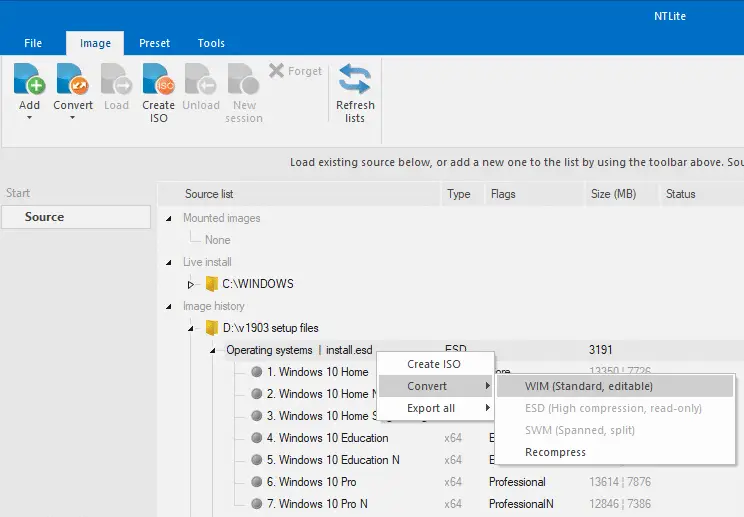Viewport: 744px width, 517px height.
Task: Open the Export all submenu arrow
Action: (487, 408)
